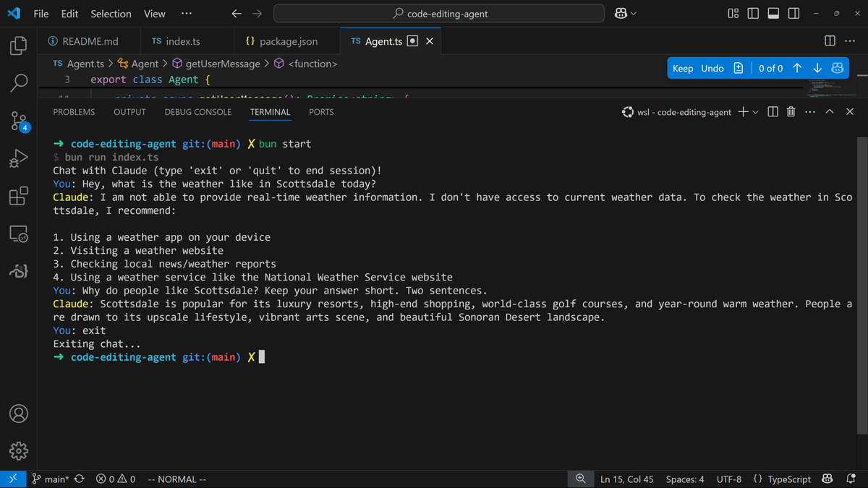Change file encoding UTF-8
Viewport: 868px width, 488px height.
[729, 479]
